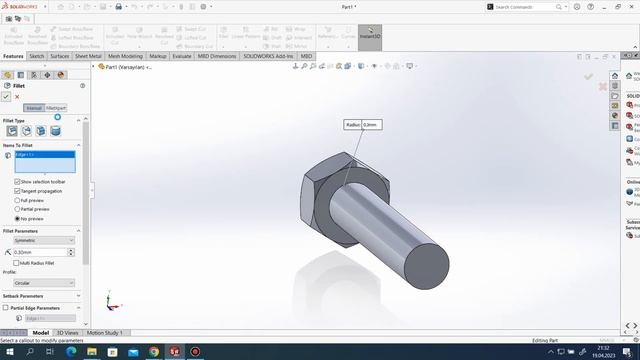The width and height of the screenshot is (640, 360).
Task: Open DimXpertManager tab icon
Action: (48, 75)
